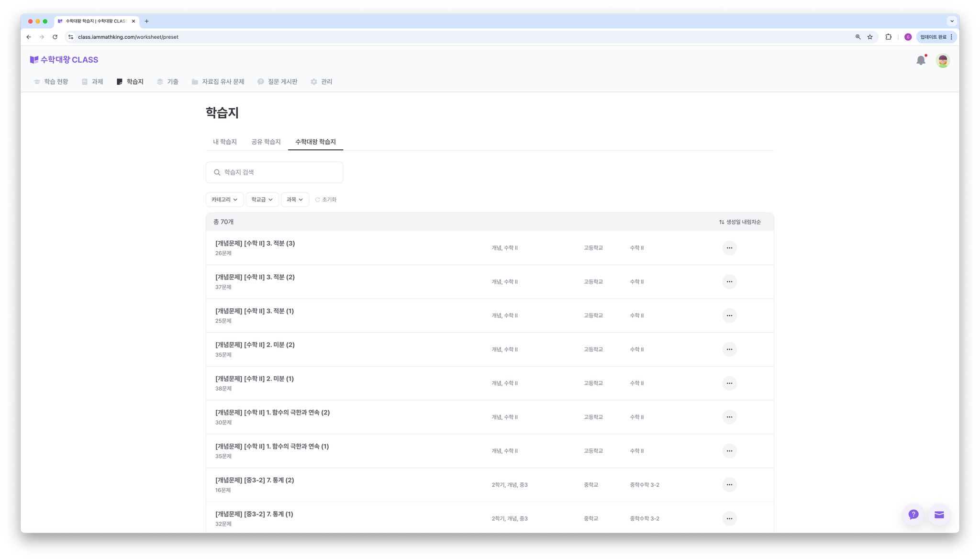Open worksheet [수학 II] 3. 적분 (2)
The height and width of the screenshot is (560, 980).
pos(255,278)
